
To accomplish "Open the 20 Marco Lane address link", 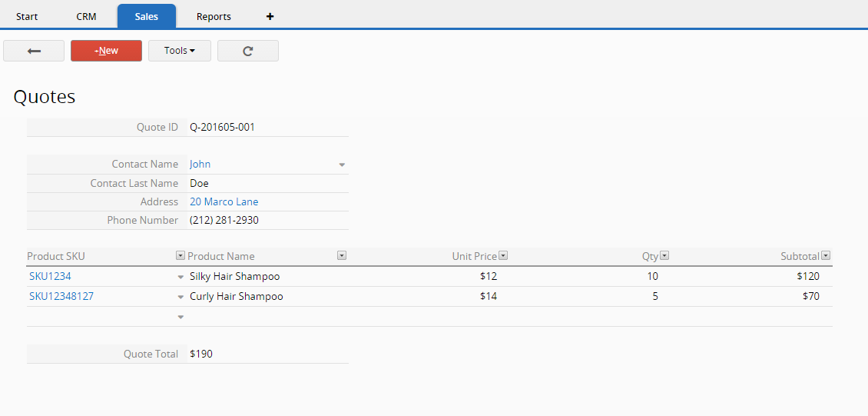I will 224,201.
